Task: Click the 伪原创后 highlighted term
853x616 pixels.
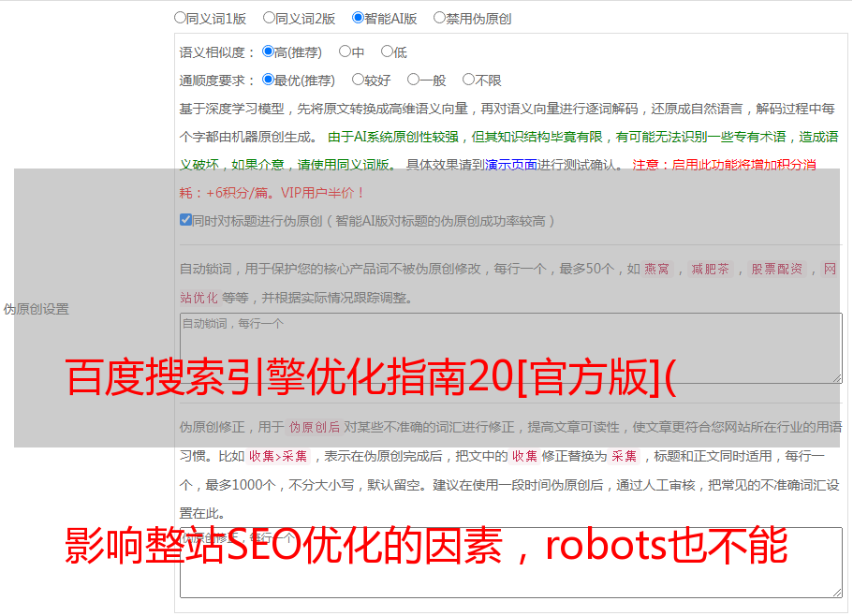Action: 315,427
